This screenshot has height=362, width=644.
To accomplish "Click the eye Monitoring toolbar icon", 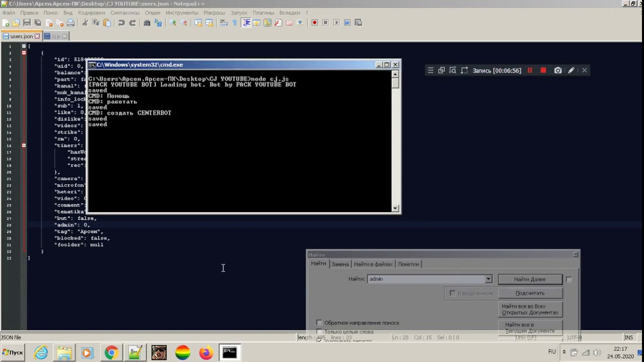I will 300,23.
